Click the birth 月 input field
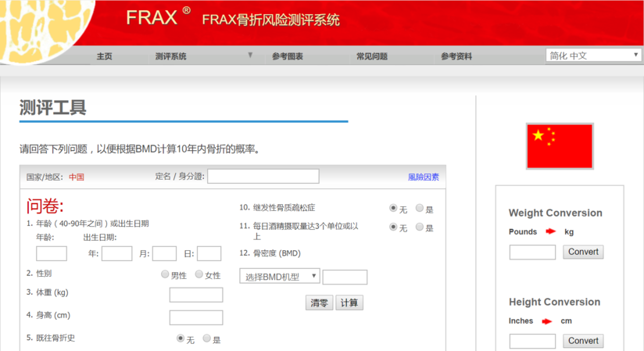The image size is (644, 351). click(164, 253)
